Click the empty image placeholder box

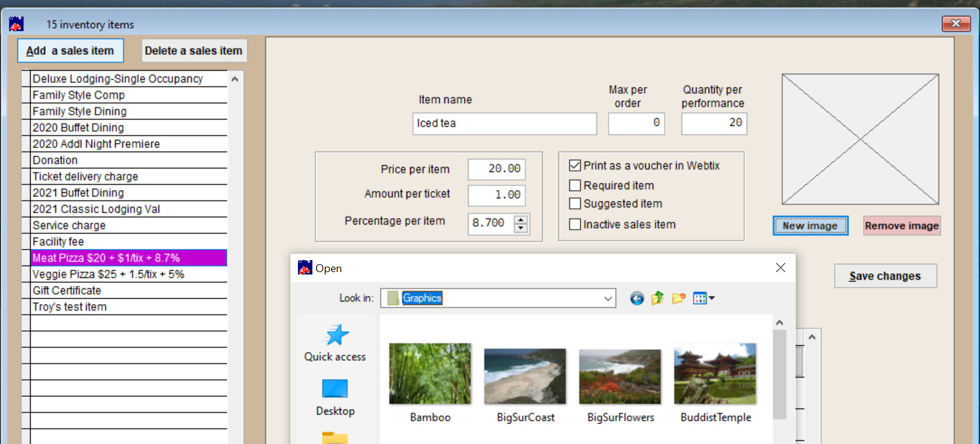[x=860, y=139]
